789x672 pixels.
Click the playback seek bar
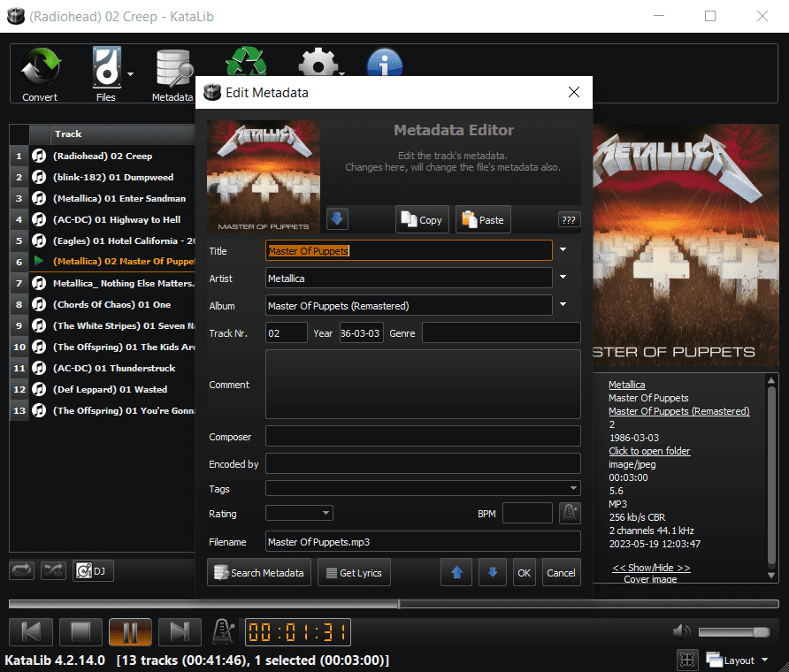(394, 604)
